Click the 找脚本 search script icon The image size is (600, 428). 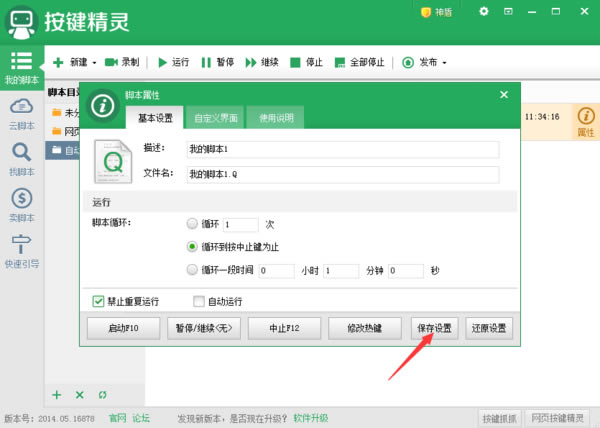[x=21, y=158]
